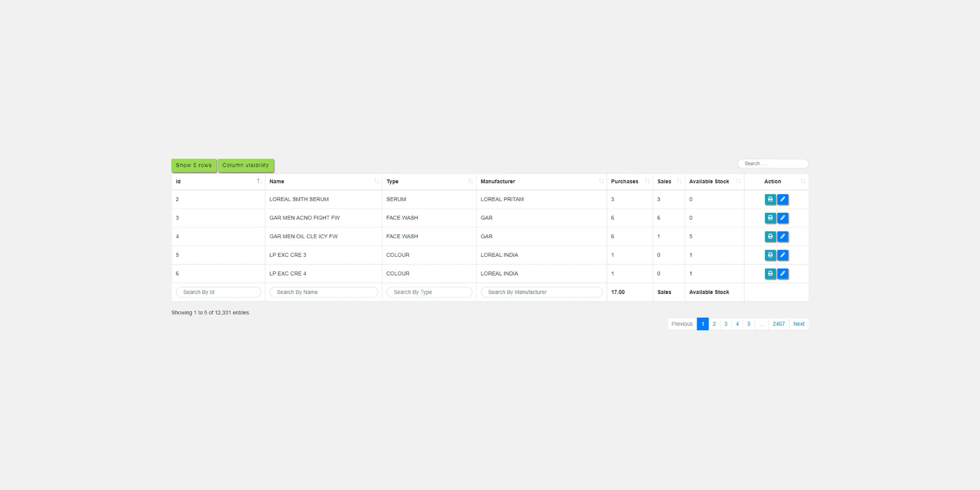Jump to page 2467
The height and width of the screenshot is (490, 980).
tap(778, 324)
